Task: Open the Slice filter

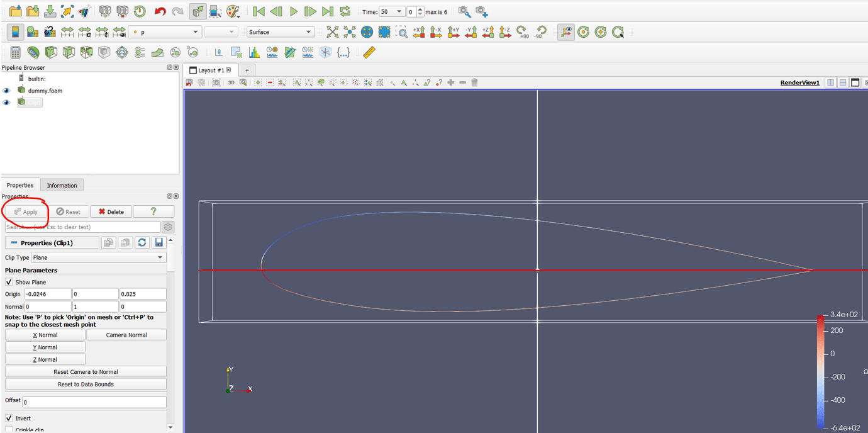Action: (x=69, y=52)
